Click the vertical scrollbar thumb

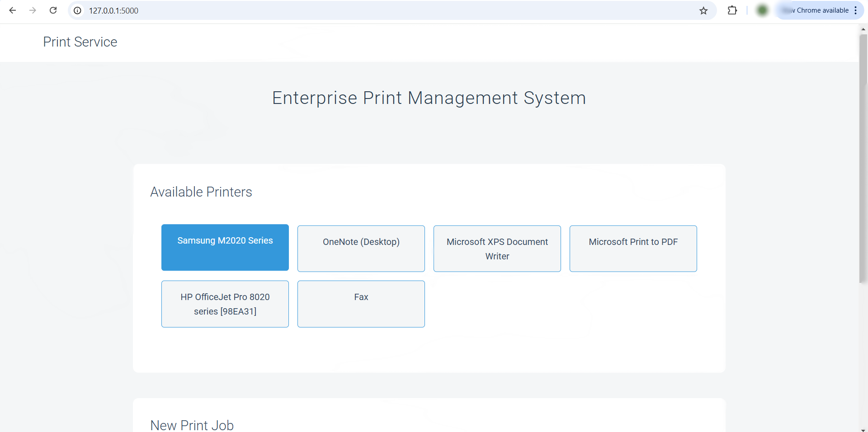pyautogui.click(x=863, y=158)
